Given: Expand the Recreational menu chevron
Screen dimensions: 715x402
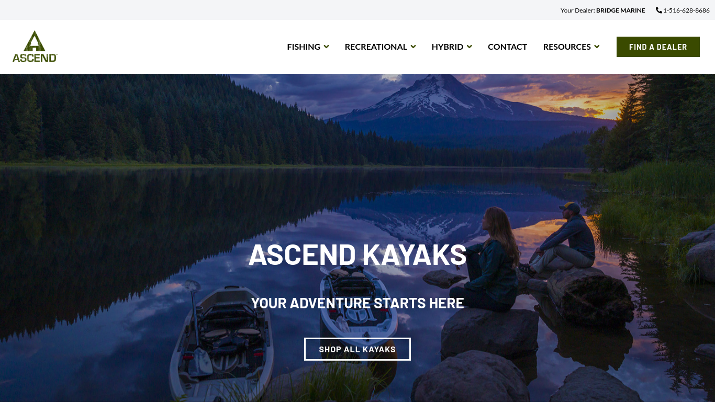Looking at the screenshot, I should point(413,46).
